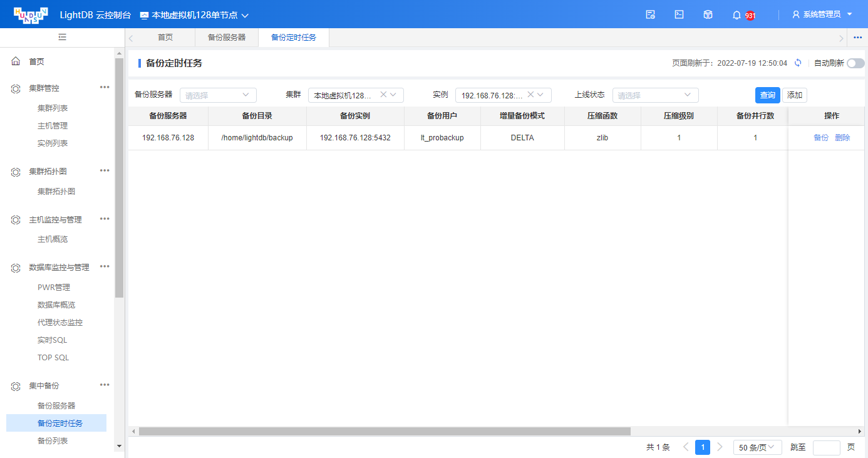Open 主机概览 in sidebar

click(53, 239)
